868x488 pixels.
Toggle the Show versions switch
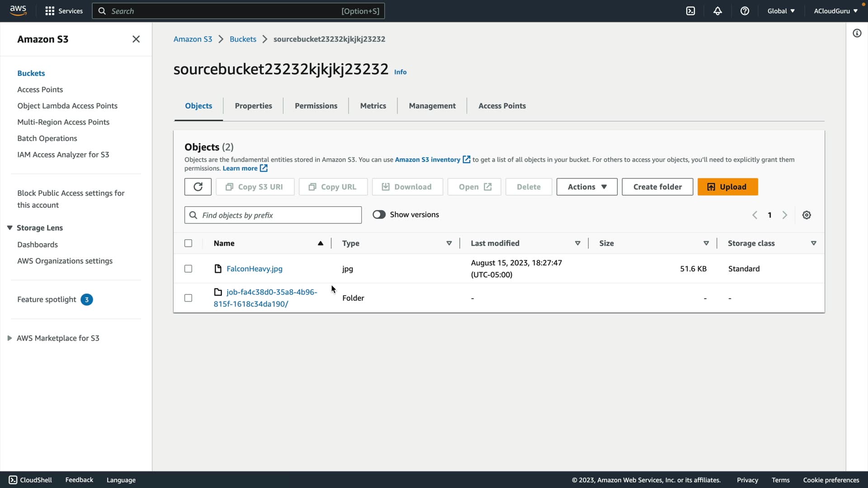[379, 215]
